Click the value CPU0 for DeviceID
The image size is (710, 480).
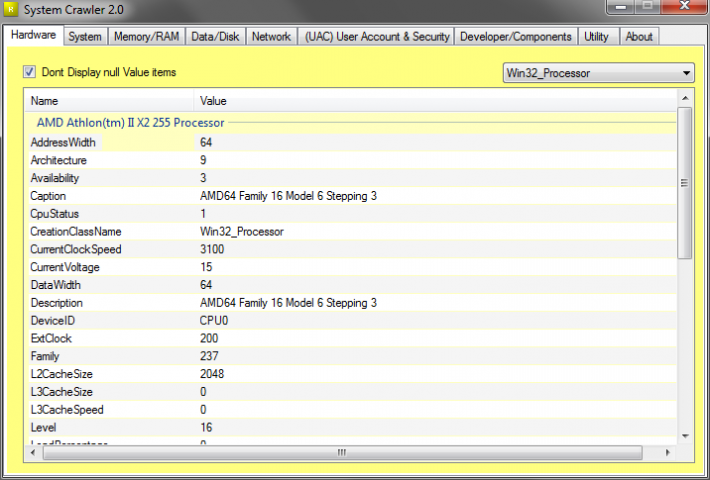[214, 321]
